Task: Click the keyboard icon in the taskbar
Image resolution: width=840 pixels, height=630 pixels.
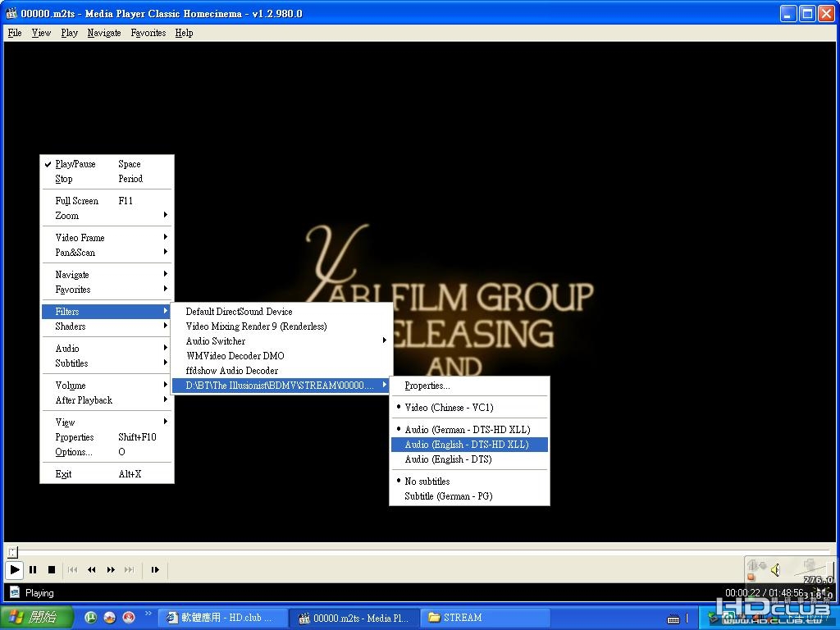Action: coord(673,619)
